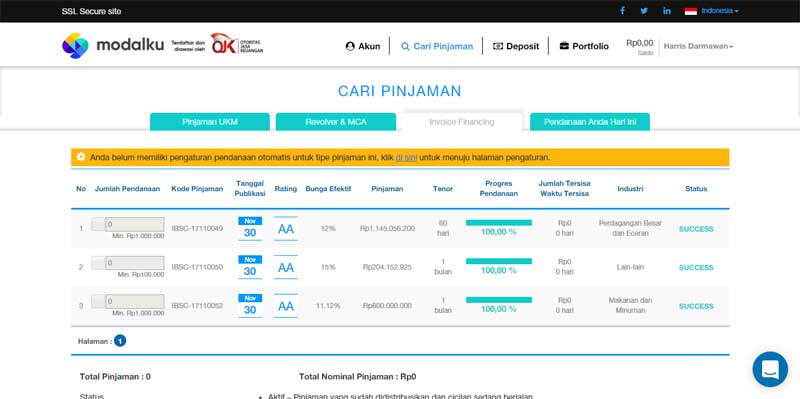Image resolution: width=800 pixels, height=399 pixels.
Task: Click the Nov 30 date badge for IBSC-17110050
Action: tap(250, 267)
